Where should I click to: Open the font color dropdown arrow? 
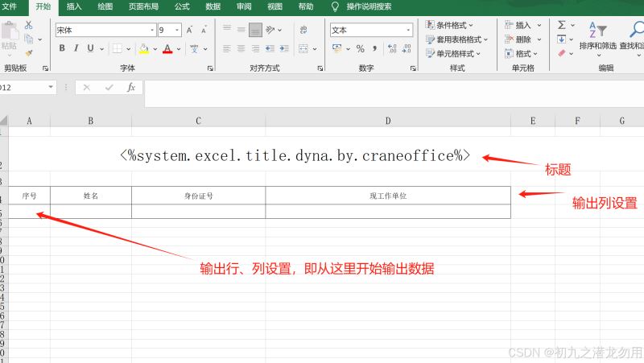coord(179,49)
